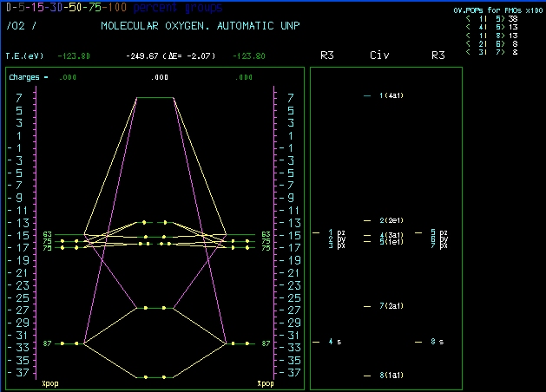Select the white central '.000' charge value
Screen dimensions: 546x392
point(160,77)
